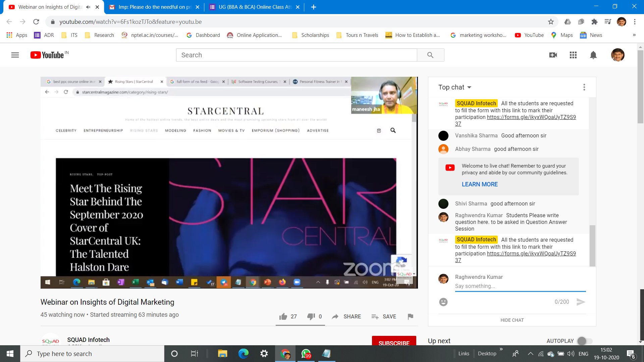Open the SQUAD Infotech channel name
644x362 pixels.
point(89,340)
